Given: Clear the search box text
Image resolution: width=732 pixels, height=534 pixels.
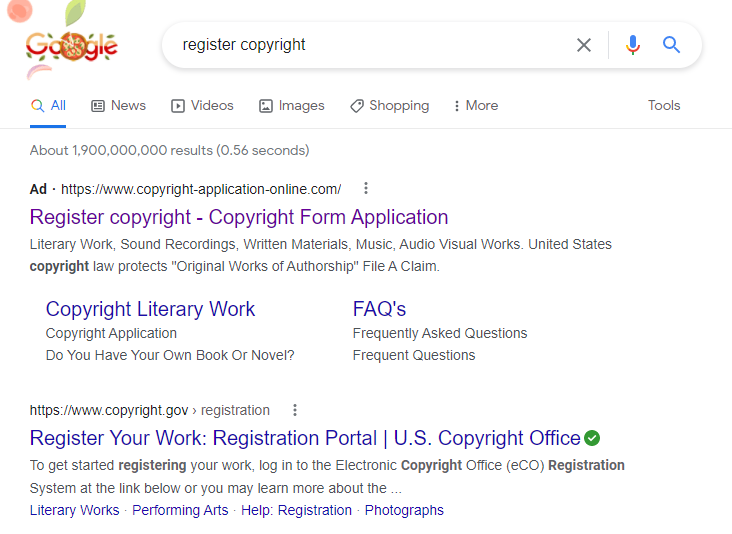Looking at the screenshot, I should pyautogui.click(x=584, y=45).
